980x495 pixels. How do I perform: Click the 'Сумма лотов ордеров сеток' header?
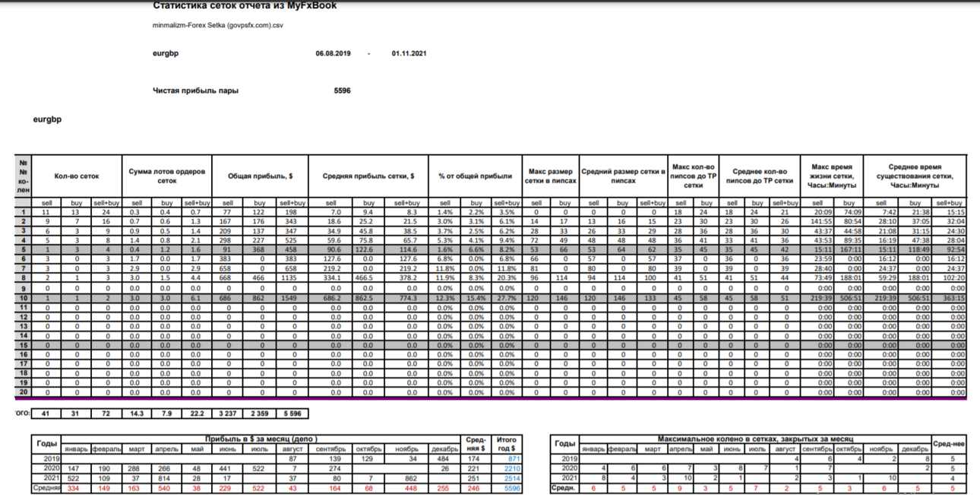[x=167, y=176]
